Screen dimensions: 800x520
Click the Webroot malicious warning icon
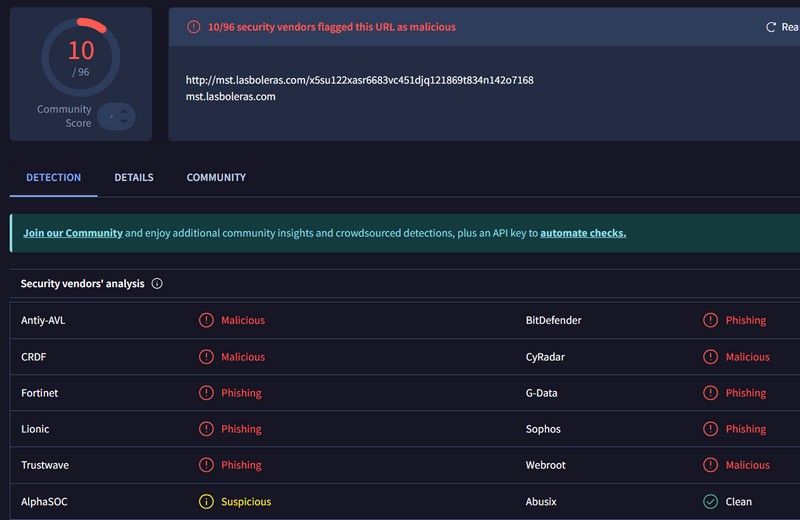coord(710,465)
